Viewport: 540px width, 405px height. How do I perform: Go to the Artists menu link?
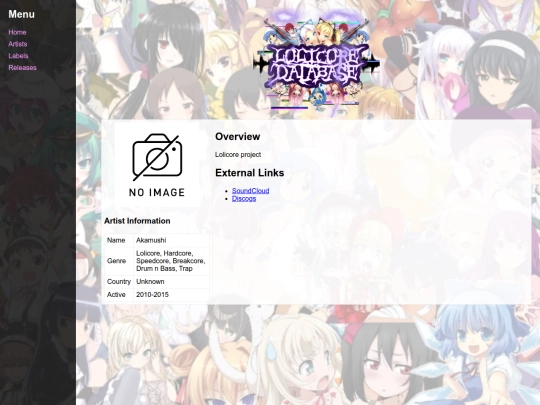pyautogui.click(x=18, y=44)
